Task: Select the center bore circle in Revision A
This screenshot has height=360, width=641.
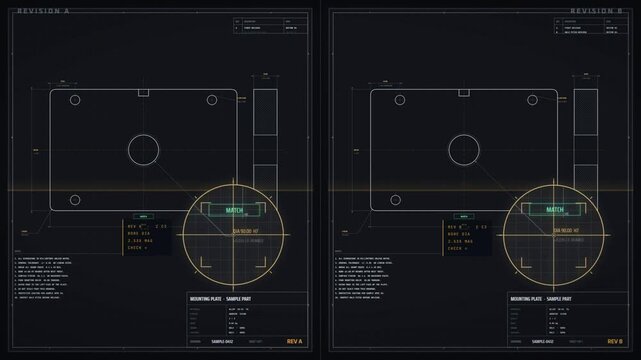Action: 143,150
